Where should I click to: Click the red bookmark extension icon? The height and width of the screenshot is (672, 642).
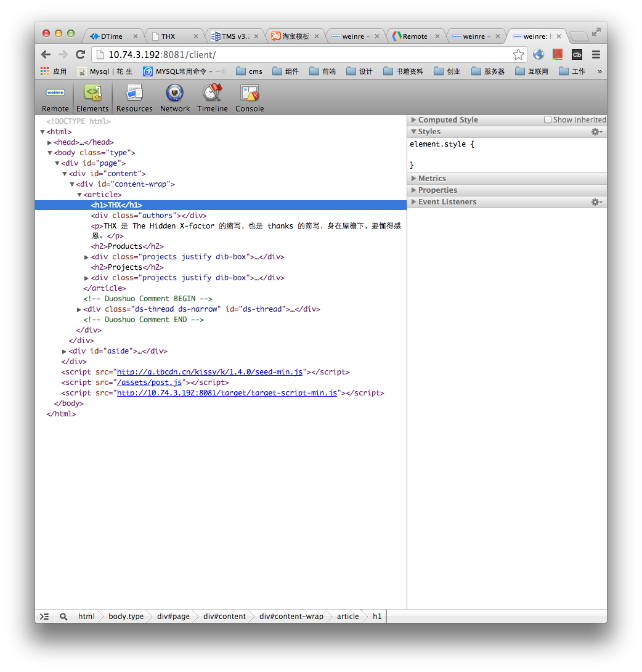click(558, 54)
